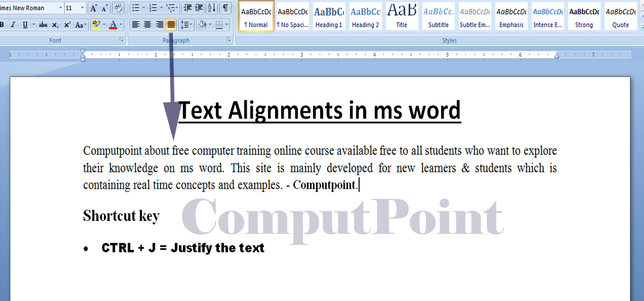Apply yellow text highlight color
Viewport: 644px width, 301px height.
(x=96, y=24)
